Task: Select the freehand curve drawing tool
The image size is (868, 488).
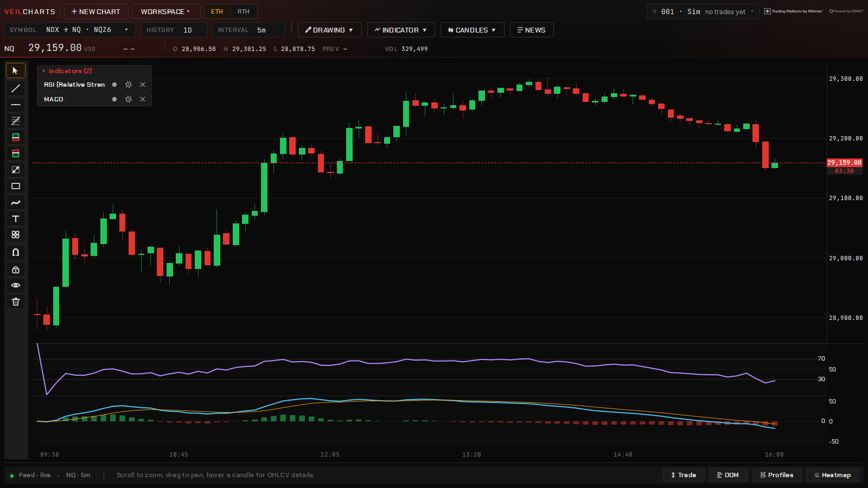Action: (15, 202)
